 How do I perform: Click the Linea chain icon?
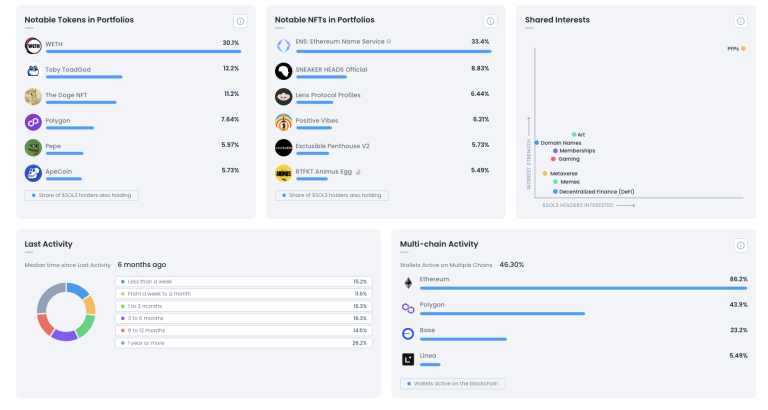click(x=408, y=359)
